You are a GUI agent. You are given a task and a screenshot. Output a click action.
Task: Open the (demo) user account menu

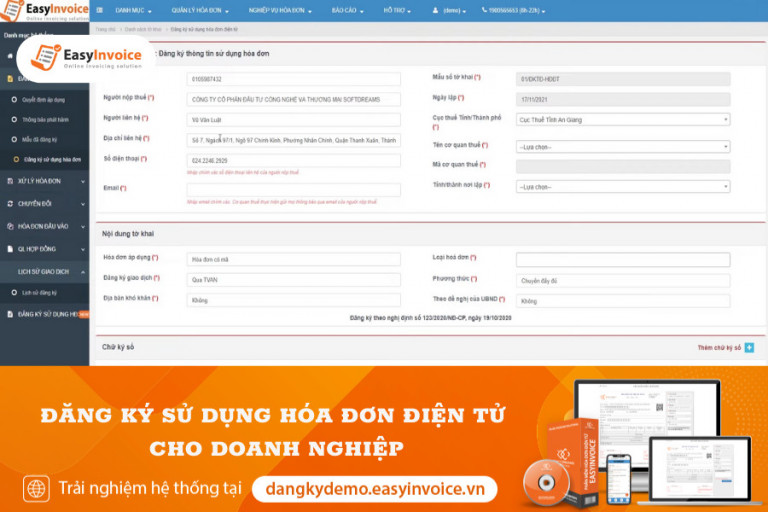click(449, 10)
